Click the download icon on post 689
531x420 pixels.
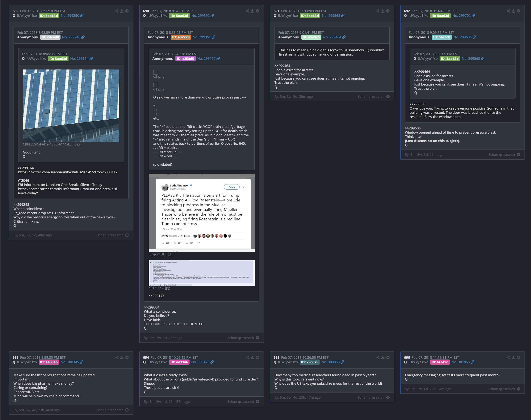(122, 11)
